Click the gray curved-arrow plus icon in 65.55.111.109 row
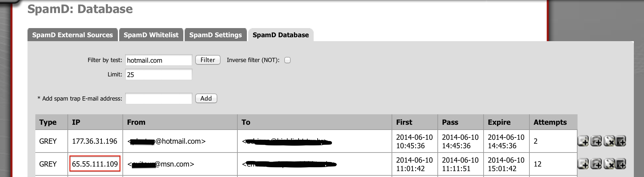Viewport: 644px width, 177px height. click(596, 164)
